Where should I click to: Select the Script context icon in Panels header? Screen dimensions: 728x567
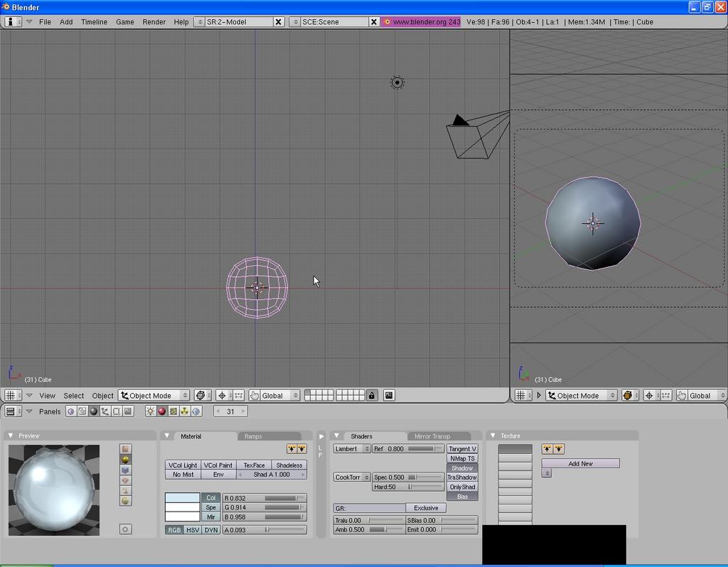coord(82,411)
